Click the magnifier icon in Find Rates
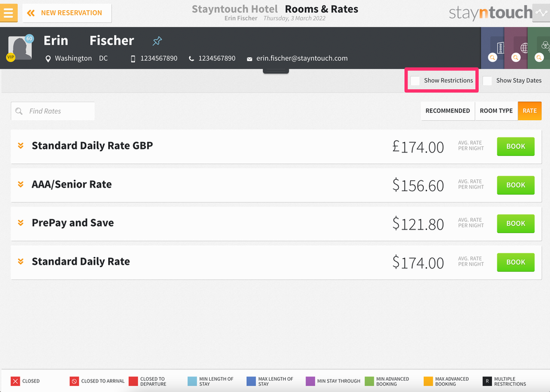 (x=19, y=111)
